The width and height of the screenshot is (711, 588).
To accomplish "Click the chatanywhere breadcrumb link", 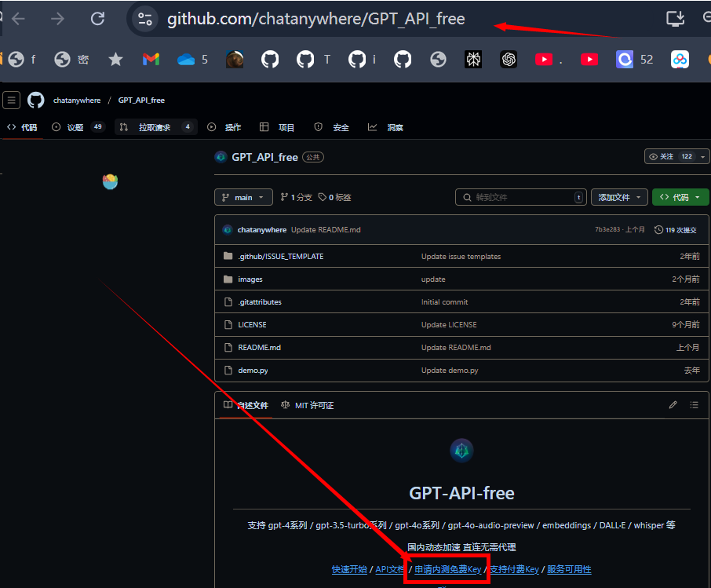I will [77, 100].
